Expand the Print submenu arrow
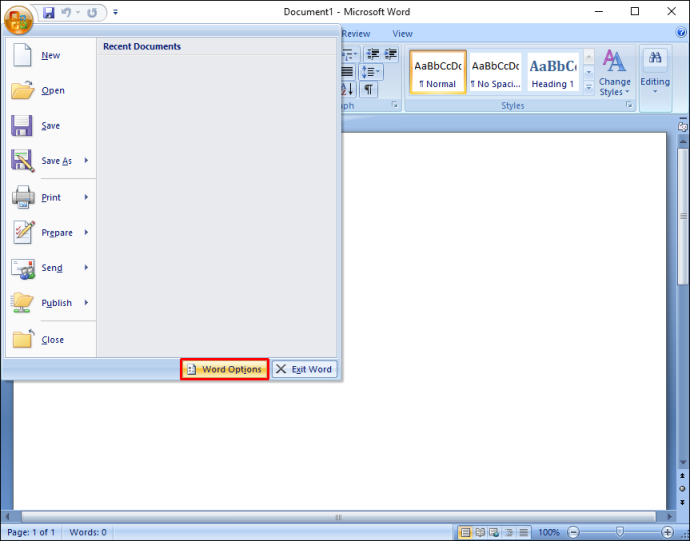 (x=86, y=197)
